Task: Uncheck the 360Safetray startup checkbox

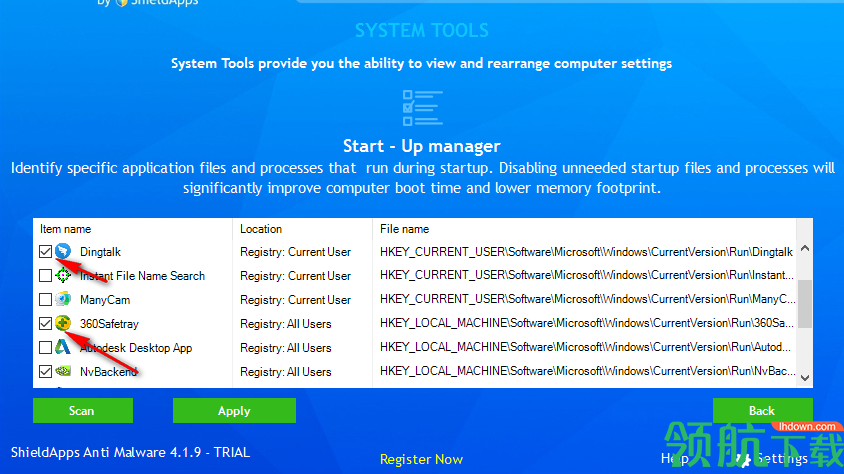Action: [46, 323]
